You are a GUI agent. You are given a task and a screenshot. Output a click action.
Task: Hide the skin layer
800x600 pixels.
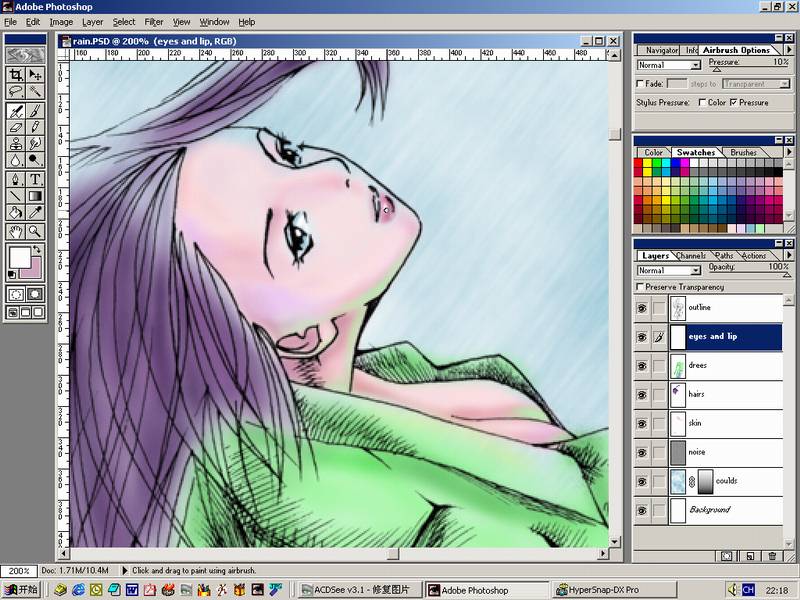(642, 423)
